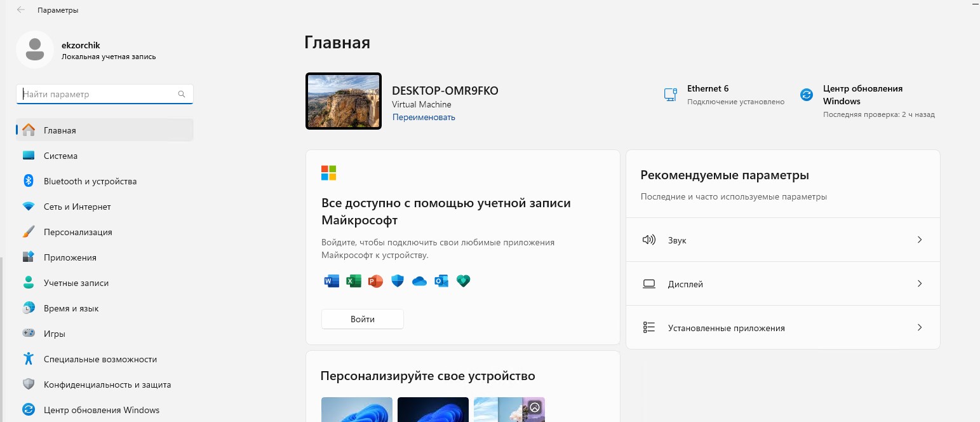Click the back arrow in the title bar
This screenshot has height=422, width=980.
click(x=21, y=10)
